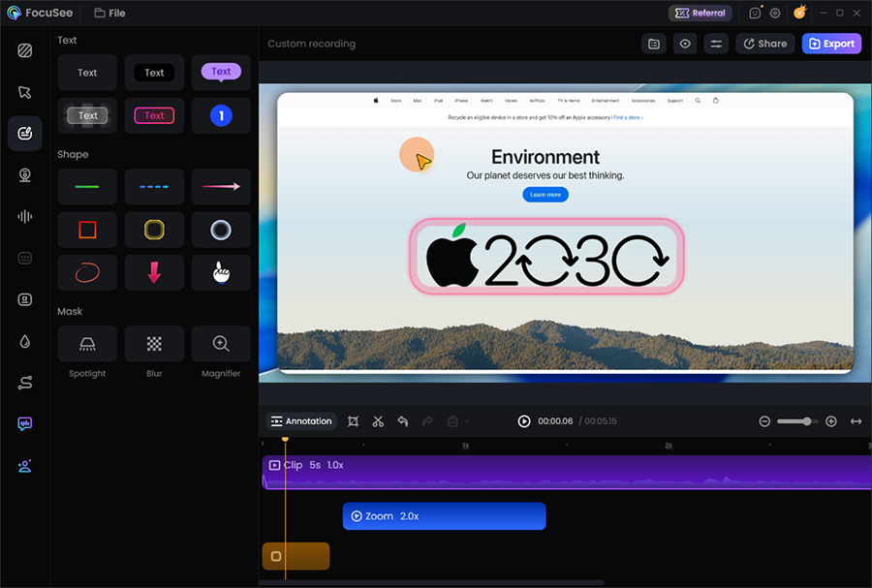Select the purple Clip 5s track

tap(567, 473)
